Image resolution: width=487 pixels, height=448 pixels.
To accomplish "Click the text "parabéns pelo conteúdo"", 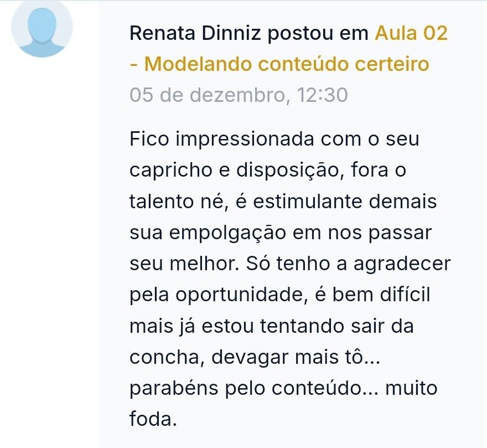I will 246,388.
